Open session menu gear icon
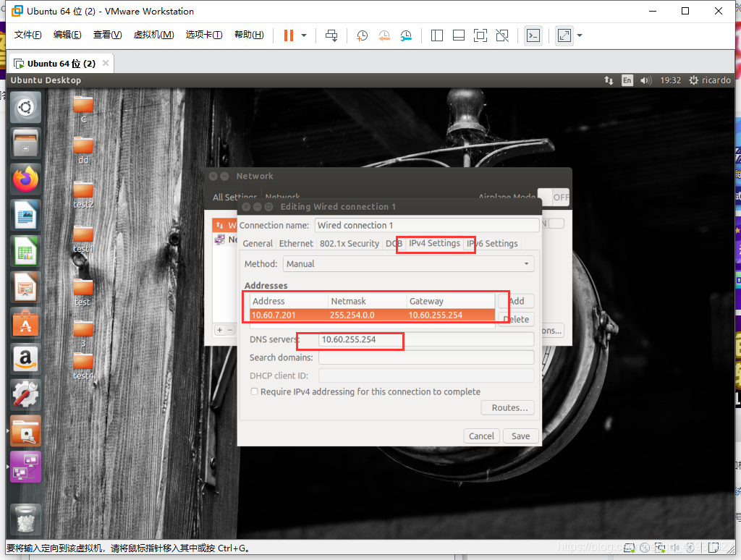 coord(693,80)
